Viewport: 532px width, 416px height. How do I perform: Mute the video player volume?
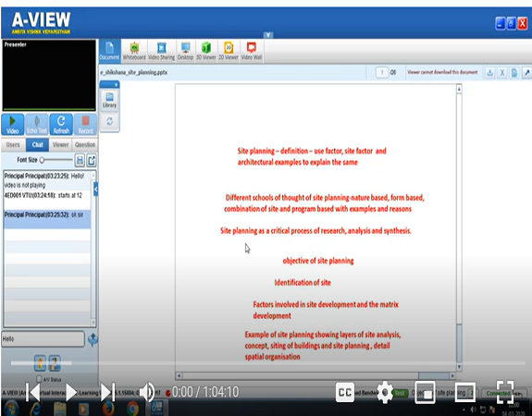coord(147,392)
